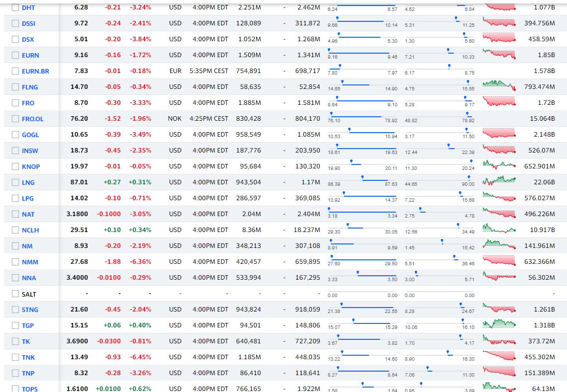Click the KNOP ticker link
The width and height of the screenshot is (567, 392).
31,166
